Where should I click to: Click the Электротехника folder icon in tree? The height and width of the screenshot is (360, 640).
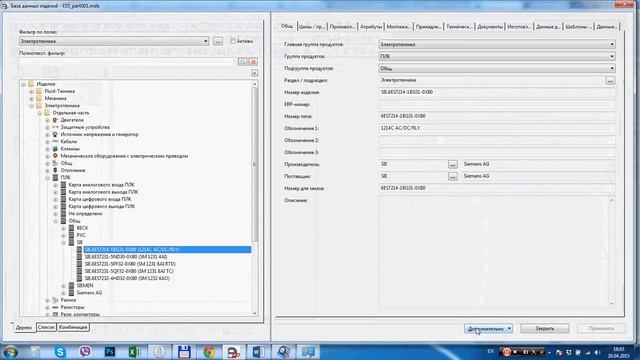(x=39, y=106)
